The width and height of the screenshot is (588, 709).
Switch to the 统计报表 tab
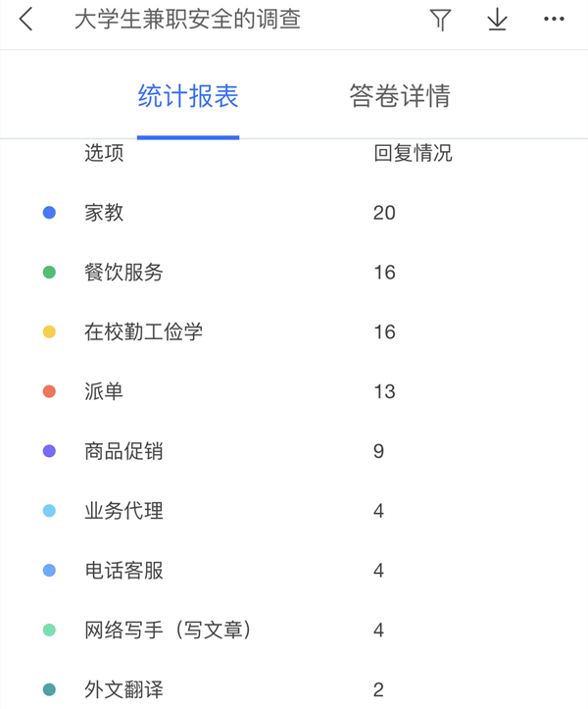[188, 96]
